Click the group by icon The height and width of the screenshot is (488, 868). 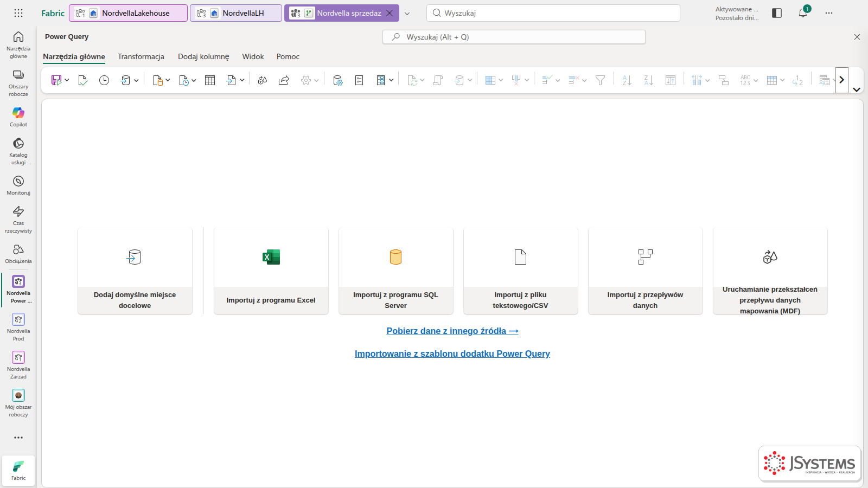pyautogui.click(x=723, y=80)
